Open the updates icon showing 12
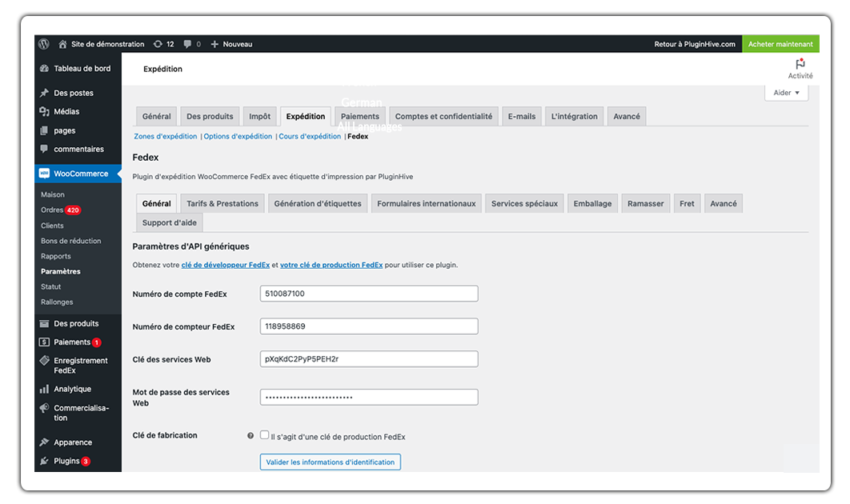This screenshot has height=504, width=850. tap(158, 44)
